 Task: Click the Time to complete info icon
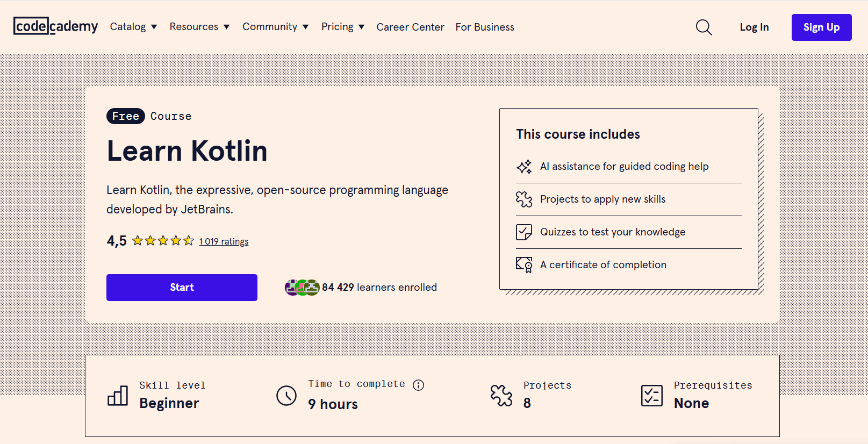coord(418,385)
